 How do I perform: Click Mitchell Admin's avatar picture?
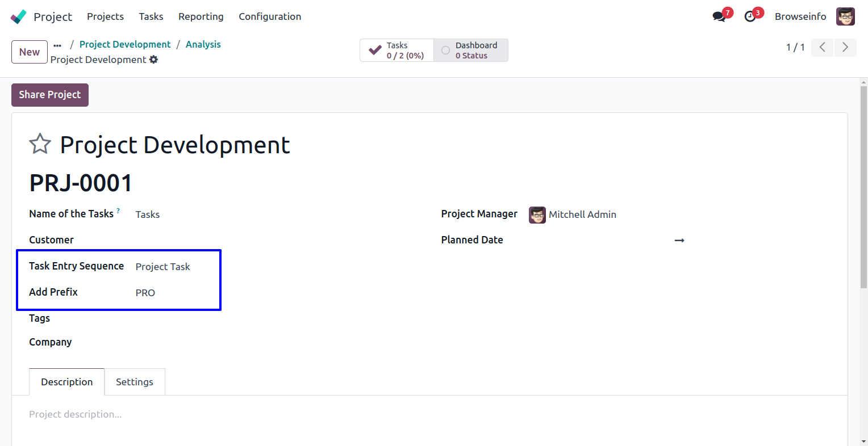[x=537, y=214]
